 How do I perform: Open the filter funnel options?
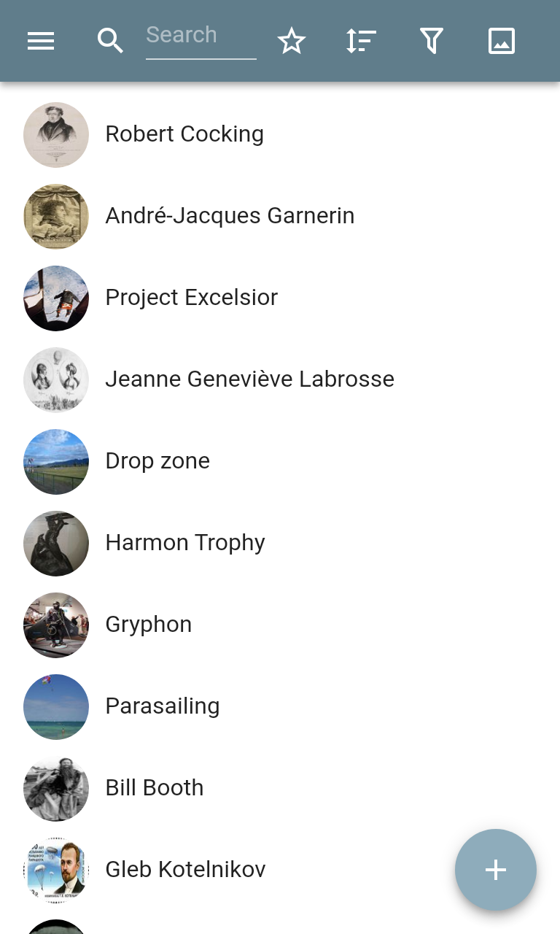[432, 41]
